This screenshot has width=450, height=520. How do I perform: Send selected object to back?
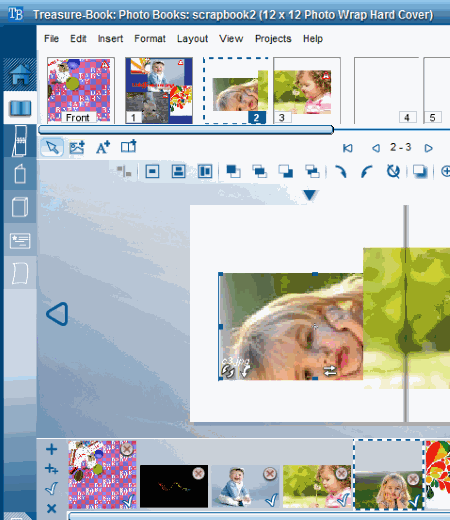pos(286,171)
